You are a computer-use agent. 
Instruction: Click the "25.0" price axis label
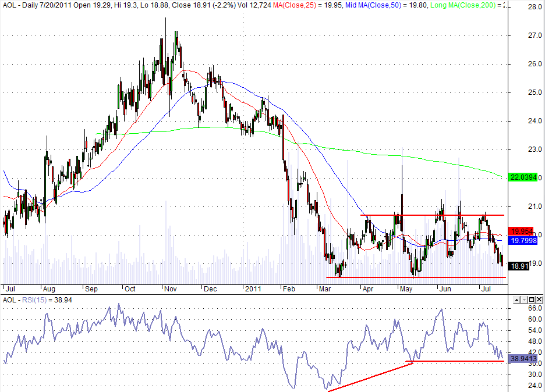click(x=535, y=92)
